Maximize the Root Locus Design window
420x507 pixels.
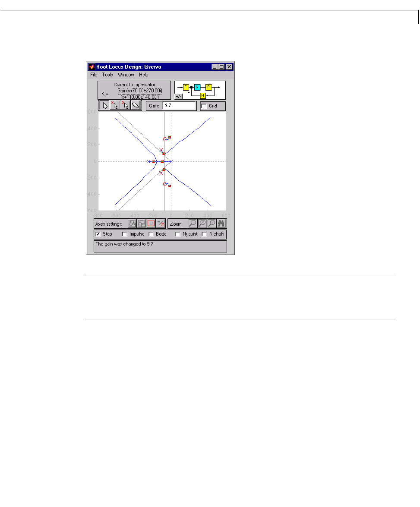[221, 66]
